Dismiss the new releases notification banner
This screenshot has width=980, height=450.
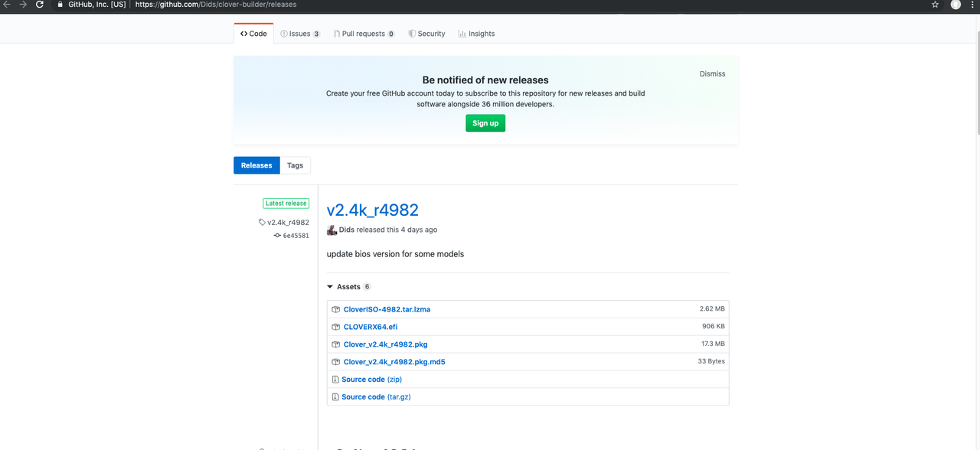(x=712, y=74)
